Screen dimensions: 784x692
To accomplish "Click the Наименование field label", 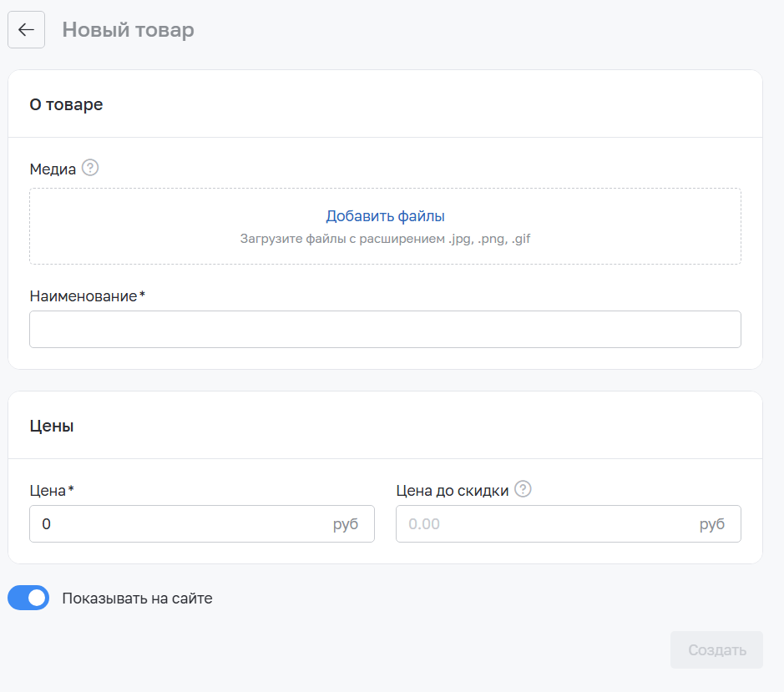I will coord(83,296).
